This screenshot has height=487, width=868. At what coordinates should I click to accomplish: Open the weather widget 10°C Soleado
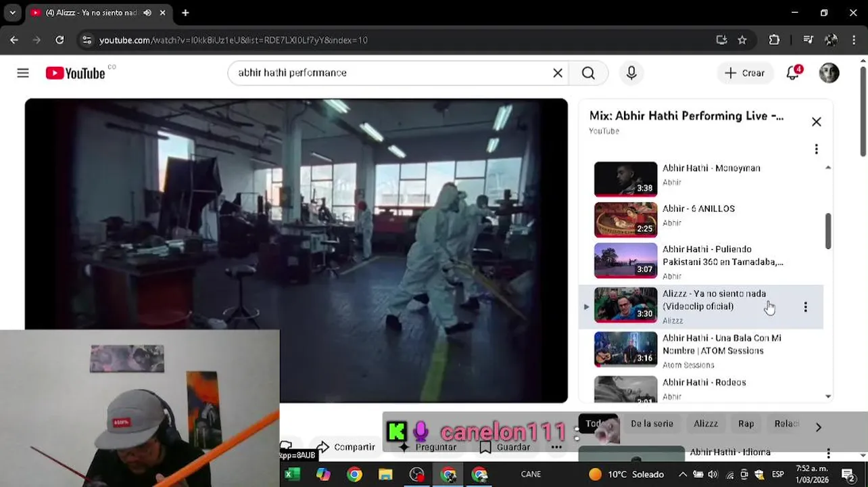pyautogui.click(x=626, y=475)
